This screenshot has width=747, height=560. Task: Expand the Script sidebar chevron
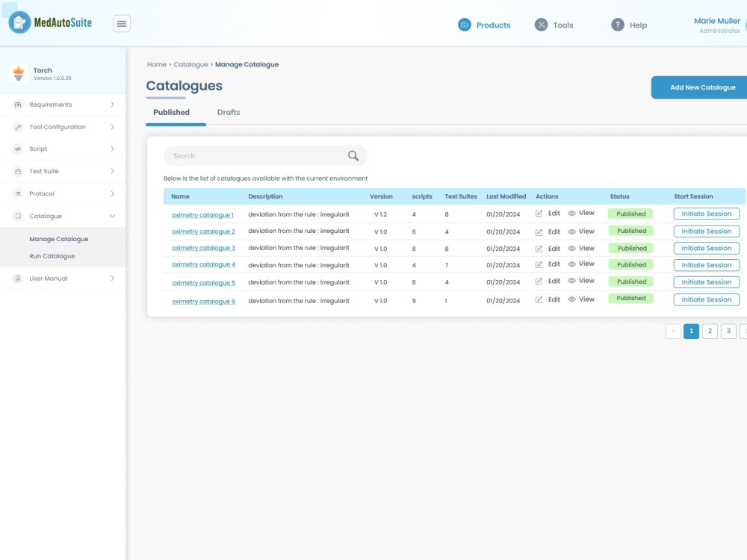click(x=113, y=149)
